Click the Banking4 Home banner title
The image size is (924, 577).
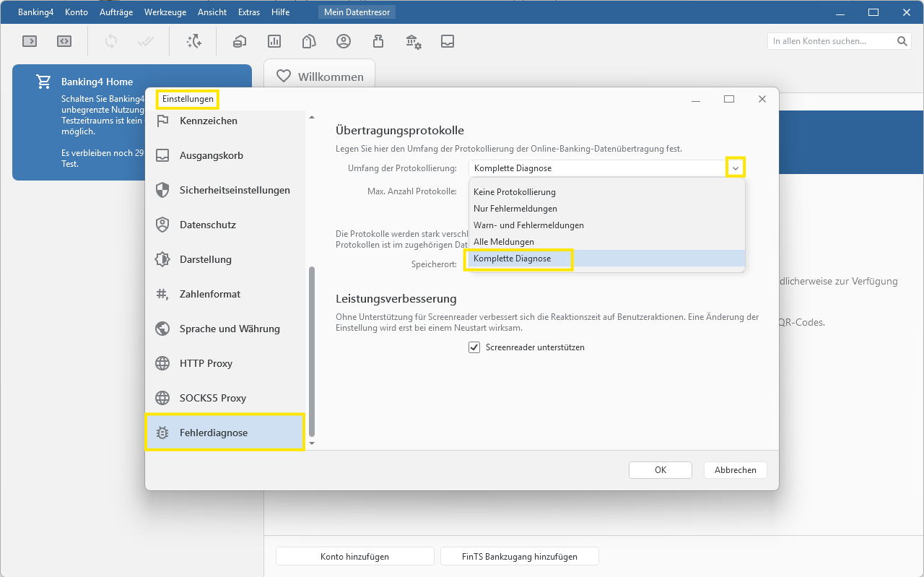[97, 82]
